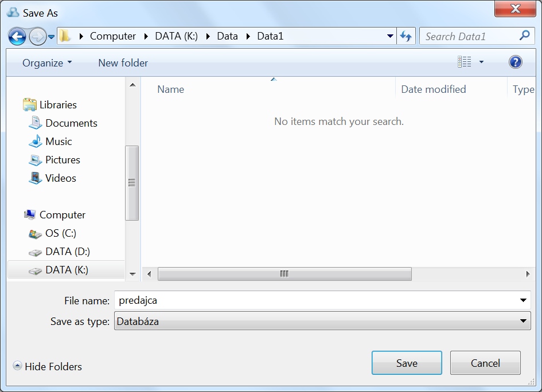Open the Organize menu
Screen dimensions: 542x392
pyautogui.click(x=47, y=63)
